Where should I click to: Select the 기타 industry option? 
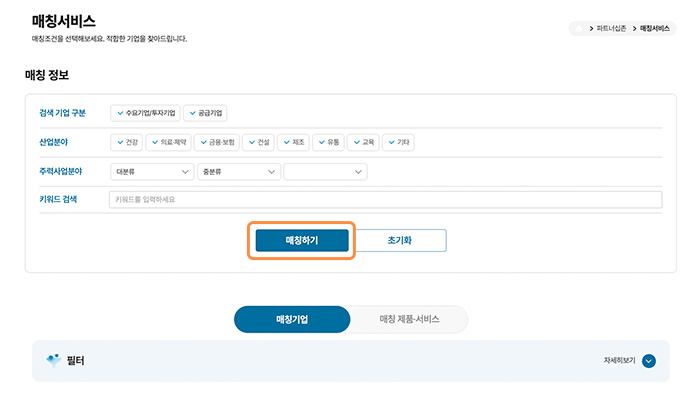coord(398,142)
